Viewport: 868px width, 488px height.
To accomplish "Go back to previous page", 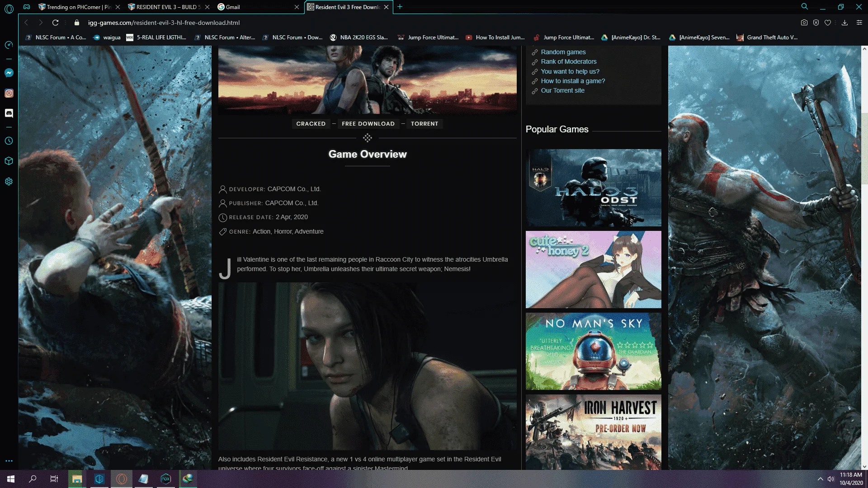I will click(26, 23).
